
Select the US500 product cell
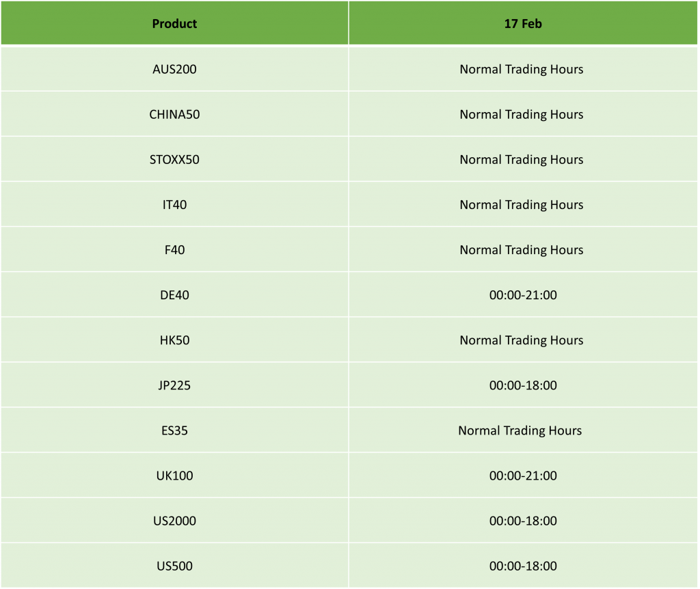click(174, 566)
